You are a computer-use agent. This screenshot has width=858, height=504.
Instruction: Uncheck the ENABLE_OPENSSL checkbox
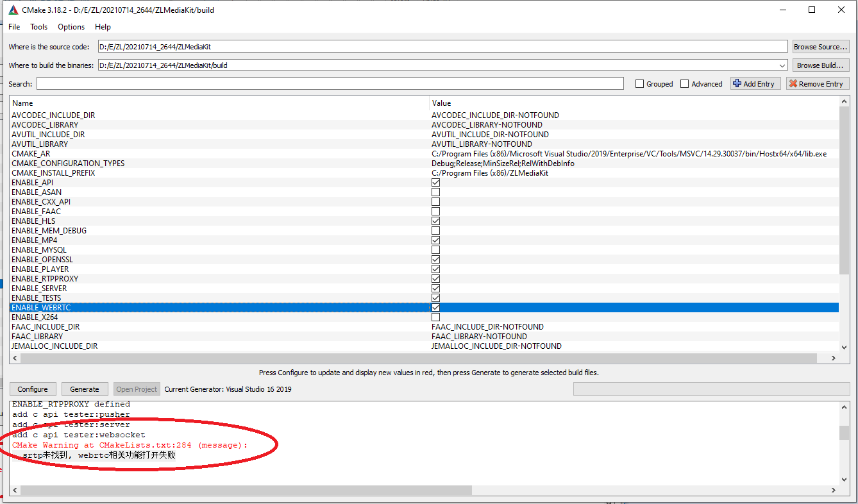point(436,260)
